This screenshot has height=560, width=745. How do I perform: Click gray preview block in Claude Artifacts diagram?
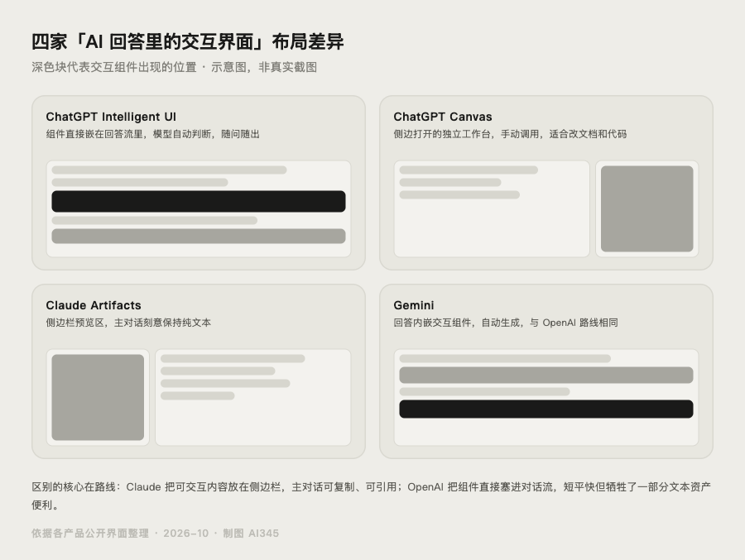click(98, 397)
